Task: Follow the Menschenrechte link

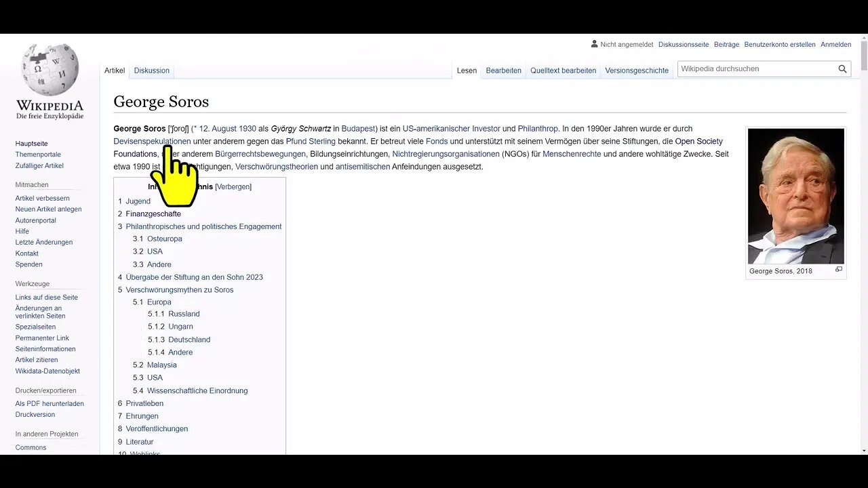Action: (x=572, y=154)
